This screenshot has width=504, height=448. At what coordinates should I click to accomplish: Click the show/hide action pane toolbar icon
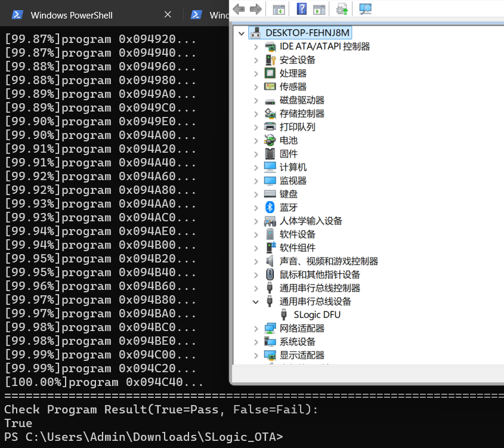click(x=319, y=9)
